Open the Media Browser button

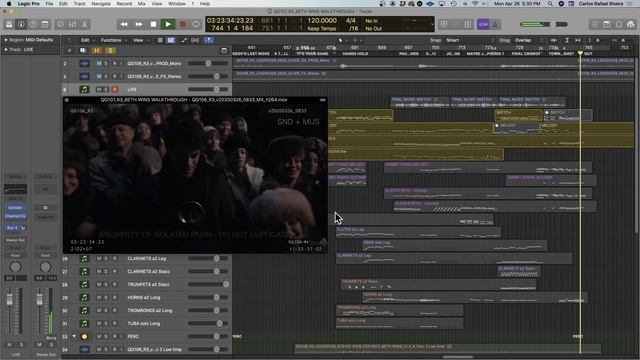(x=631, y=24)
